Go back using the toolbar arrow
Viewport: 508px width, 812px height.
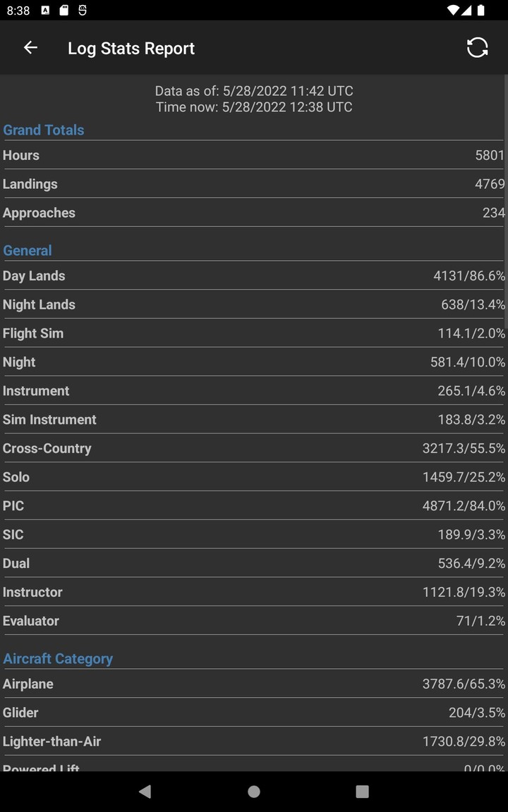[x=30, y=47]
